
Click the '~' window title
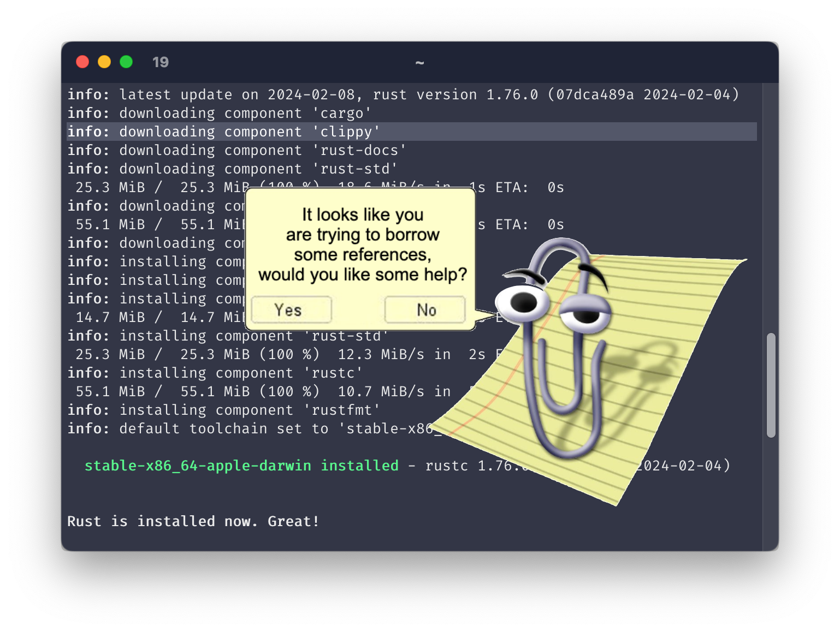click(419, 62)
